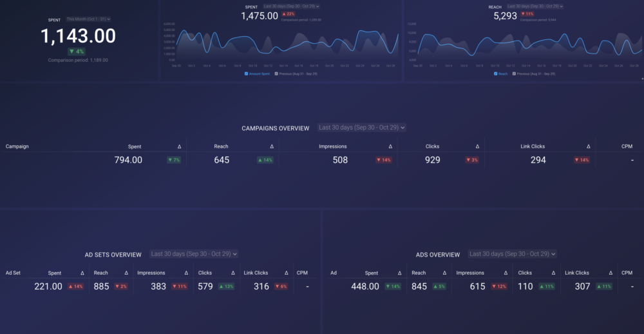
Task: Click the 307 link clicks cell in Ads Overview
Action: pyautogui.click(x=582, y=286)
